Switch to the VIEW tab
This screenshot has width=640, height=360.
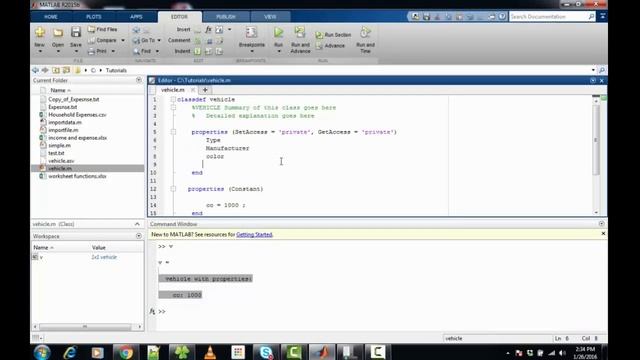(270, 17)
